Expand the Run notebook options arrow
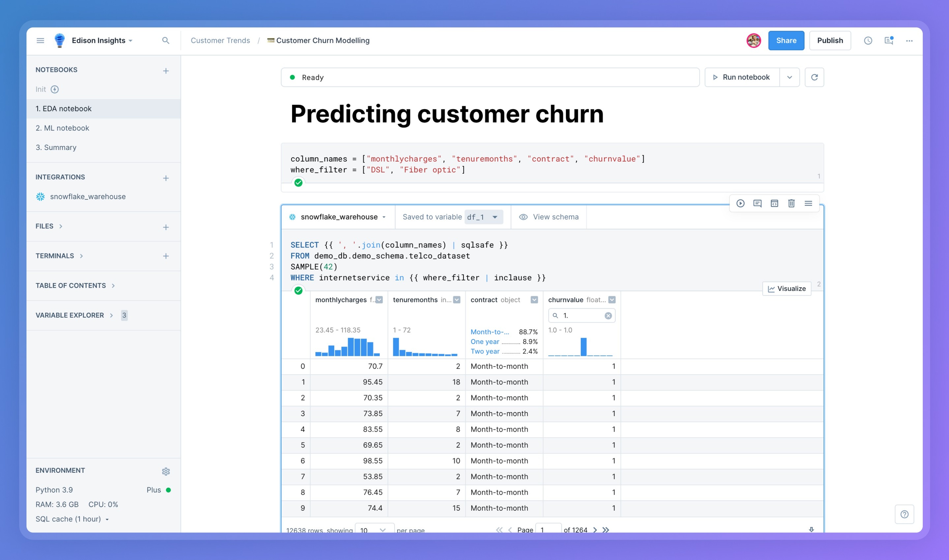Viewport: 949px width, 560px height. (789, 77)
